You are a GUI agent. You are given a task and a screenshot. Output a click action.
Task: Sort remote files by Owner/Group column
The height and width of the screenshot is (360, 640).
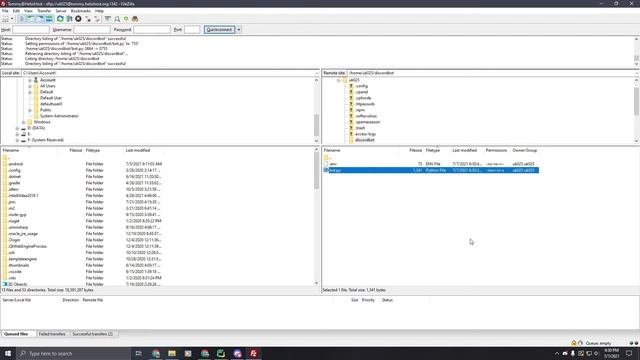tap(525, 151)
